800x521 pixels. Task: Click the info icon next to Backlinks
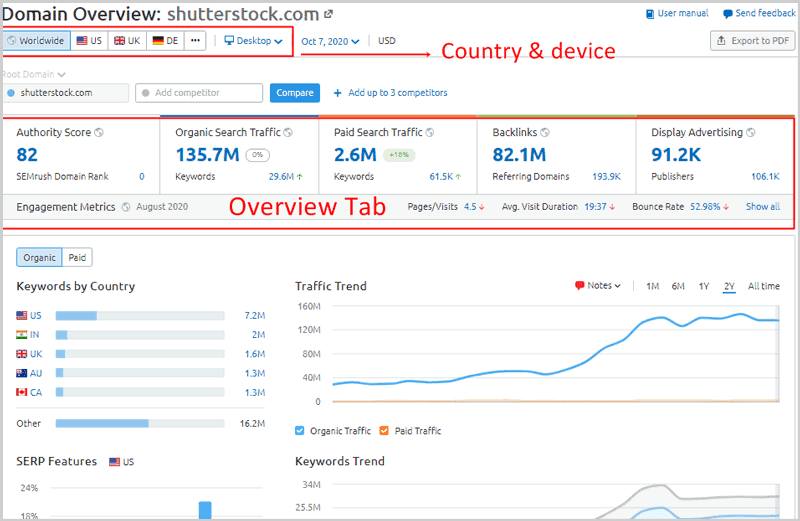[545, 132]
